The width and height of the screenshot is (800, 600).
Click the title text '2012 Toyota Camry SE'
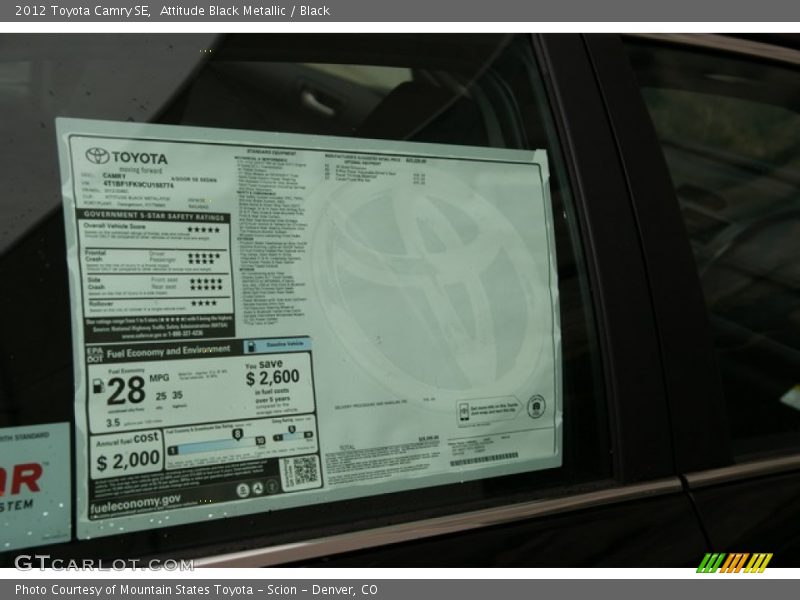82,11
